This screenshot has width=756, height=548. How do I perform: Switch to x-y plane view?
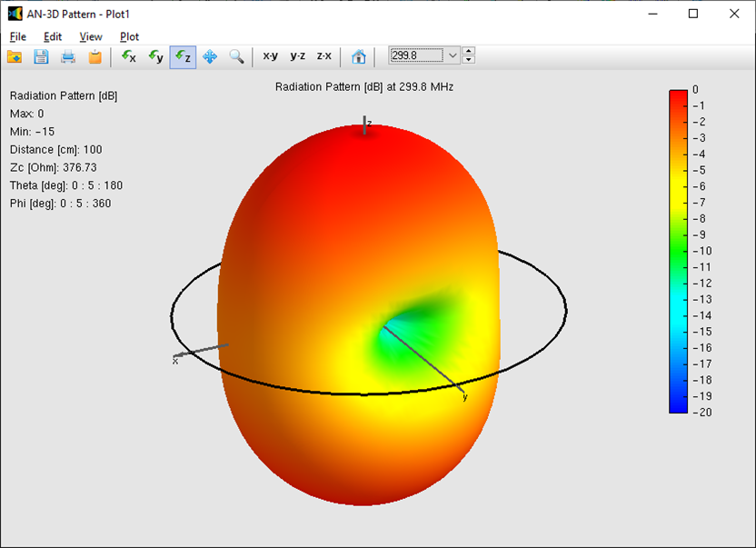pos(270,56)
